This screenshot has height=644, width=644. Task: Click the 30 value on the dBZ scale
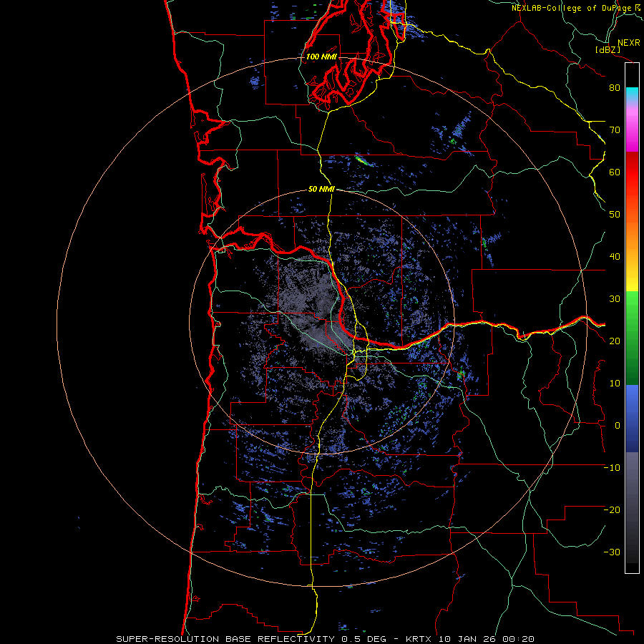point(615,299)
